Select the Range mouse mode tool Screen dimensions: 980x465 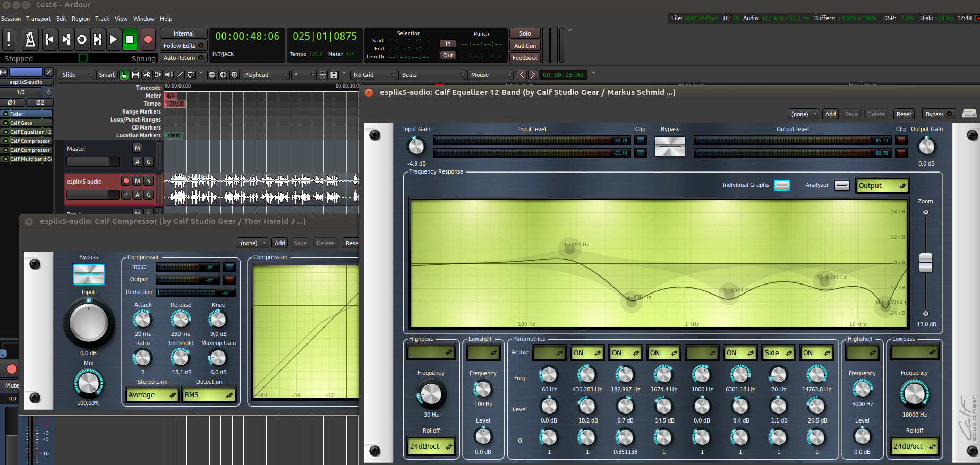click(135, 75)
